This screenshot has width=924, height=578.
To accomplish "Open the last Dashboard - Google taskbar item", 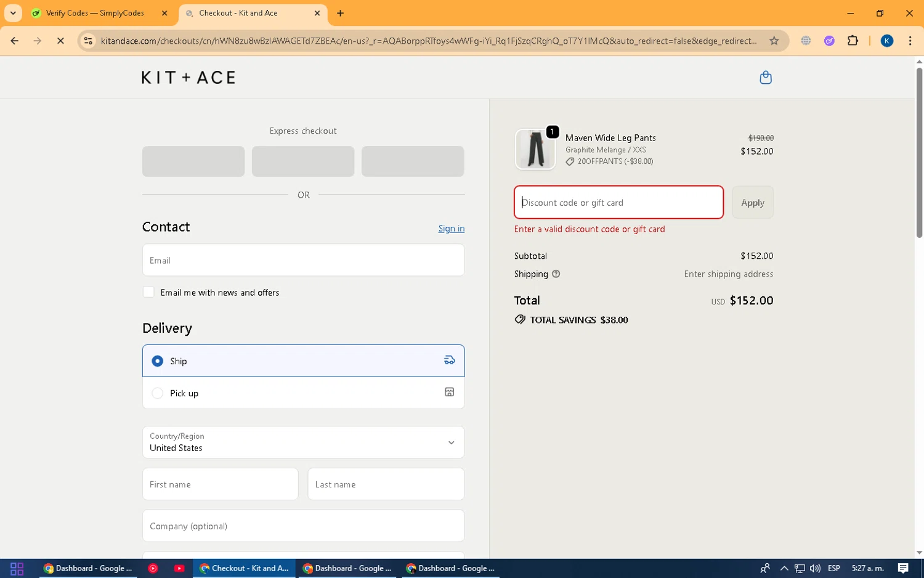I will point(451,568).
